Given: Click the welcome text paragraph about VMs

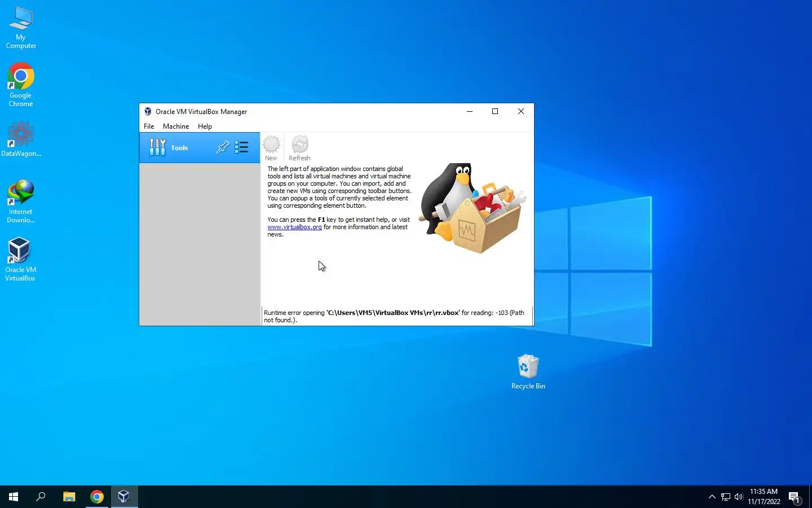Looking at the screenshot, I should coord(339,187).
